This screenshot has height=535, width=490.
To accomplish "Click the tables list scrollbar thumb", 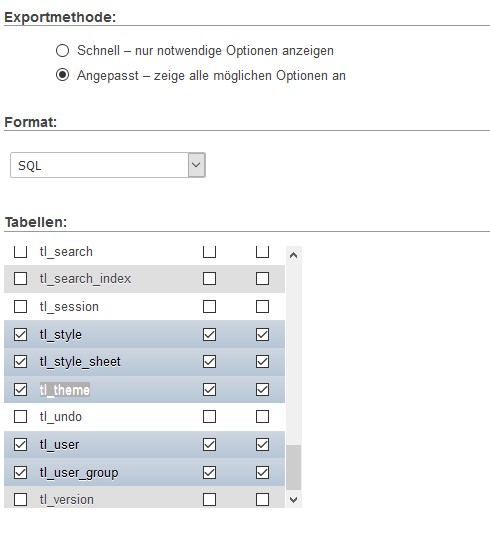I will pyautogui.click(x=293, y=467).
